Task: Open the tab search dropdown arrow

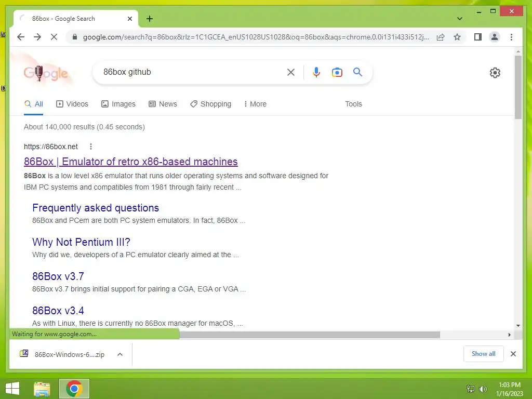Action: (460, 19)
